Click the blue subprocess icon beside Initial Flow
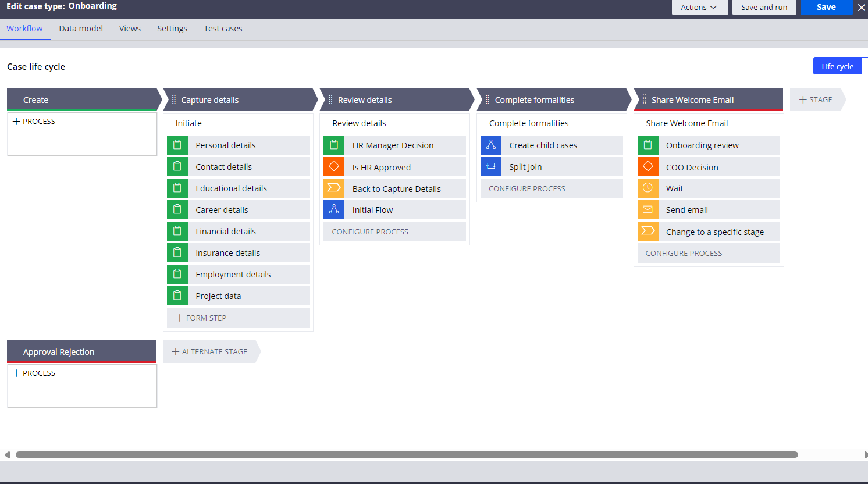Screen dimensions: 868x484 [334, 210]
